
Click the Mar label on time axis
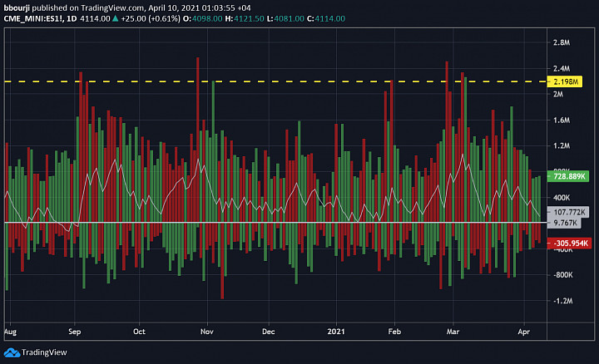tap(453, 332)
